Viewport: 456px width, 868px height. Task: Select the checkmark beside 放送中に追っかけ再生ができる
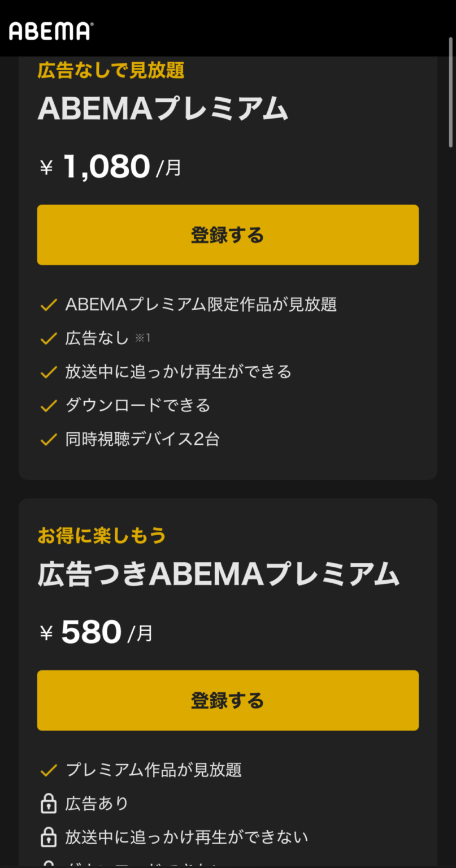(47, 371)
